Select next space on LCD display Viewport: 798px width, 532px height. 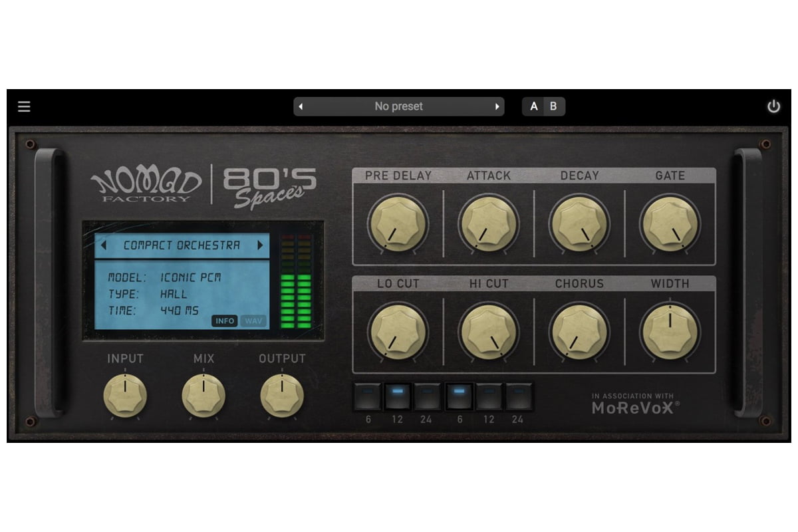[x=260, y=245]
